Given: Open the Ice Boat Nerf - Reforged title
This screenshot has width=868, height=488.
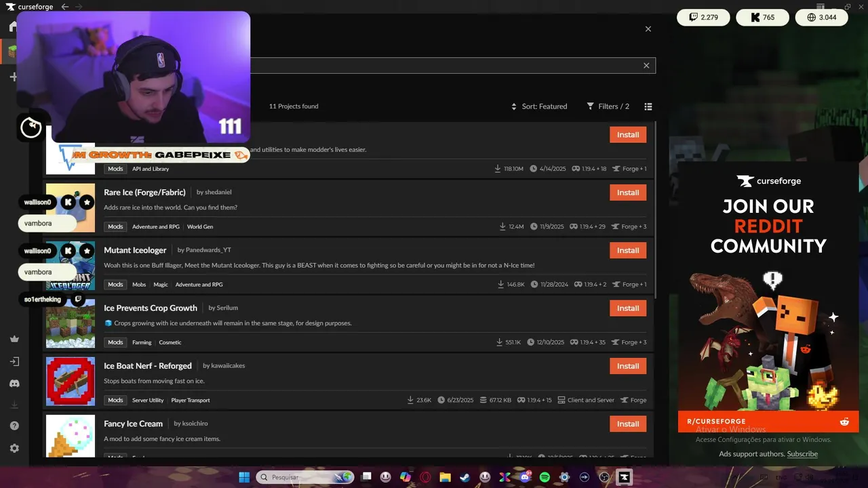Looking at the screenshot, I should pos(148,365).
